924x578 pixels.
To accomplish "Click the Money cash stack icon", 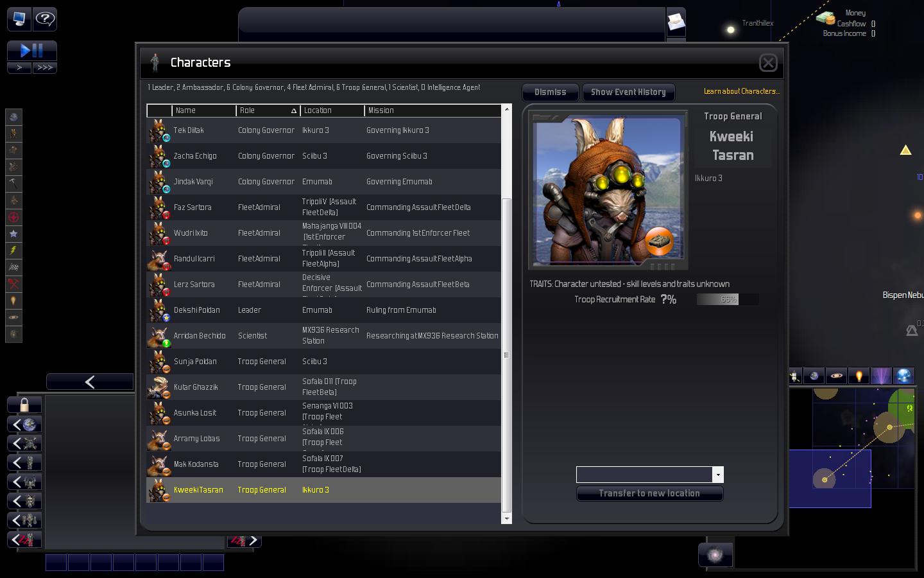I will click(x=825, y=18).
